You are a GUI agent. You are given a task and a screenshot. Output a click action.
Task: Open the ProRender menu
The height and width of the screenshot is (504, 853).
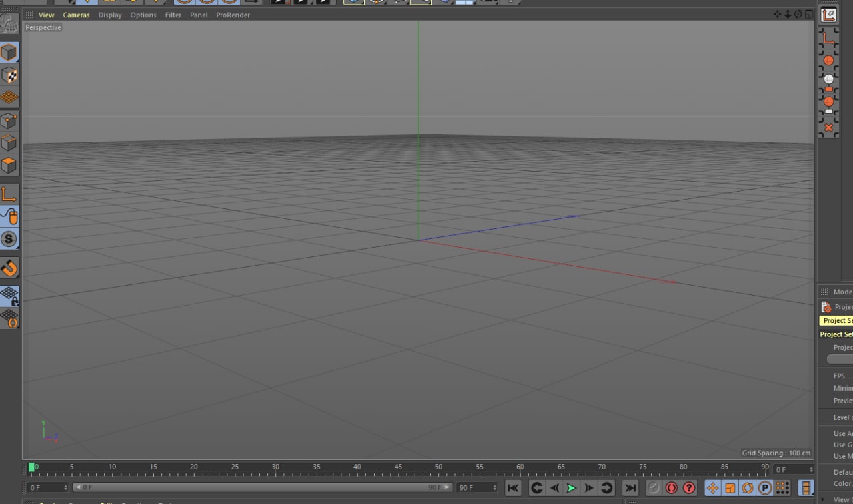click(x=233, y=15)
